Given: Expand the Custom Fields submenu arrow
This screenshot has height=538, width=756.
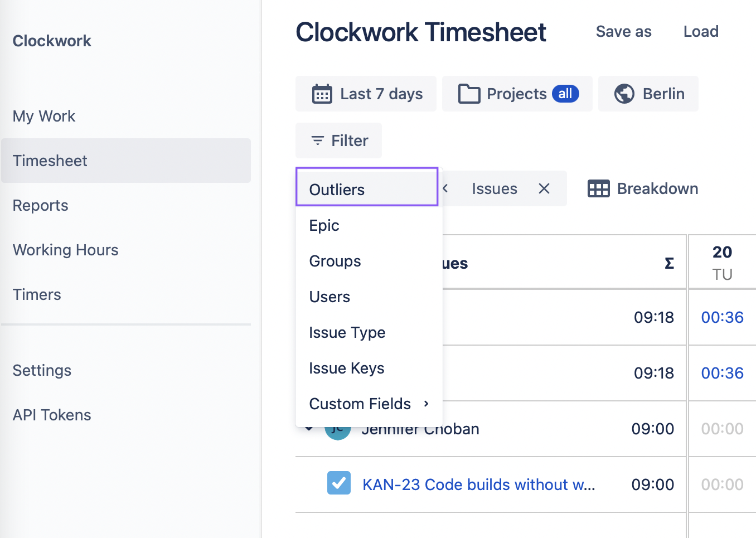Looking at the screenshot, I should (427, 404).
